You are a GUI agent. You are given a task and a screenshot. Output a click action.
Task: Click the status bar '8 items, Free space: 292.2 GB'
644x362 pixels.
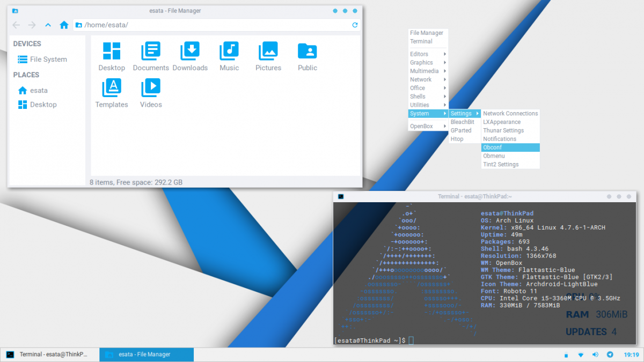click(136, 182)
